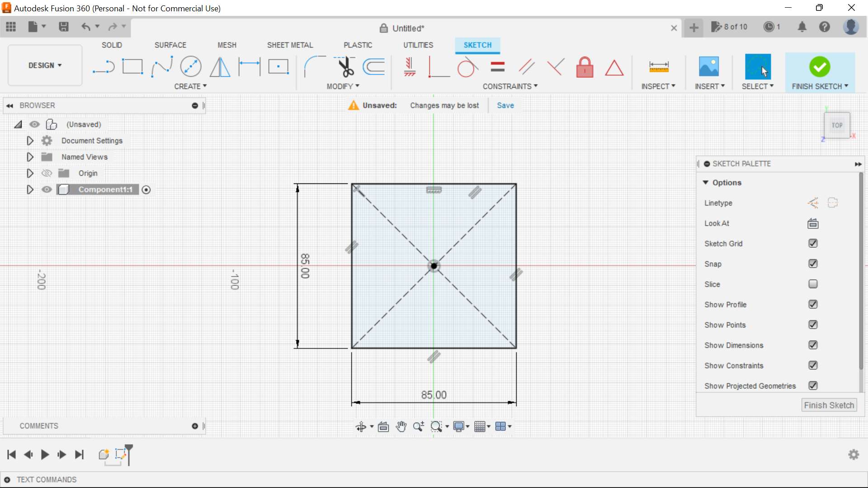Viewport: 868px width, 488px height.
Task: Select the Rectangle sketch tool
Action: [132, 66]
